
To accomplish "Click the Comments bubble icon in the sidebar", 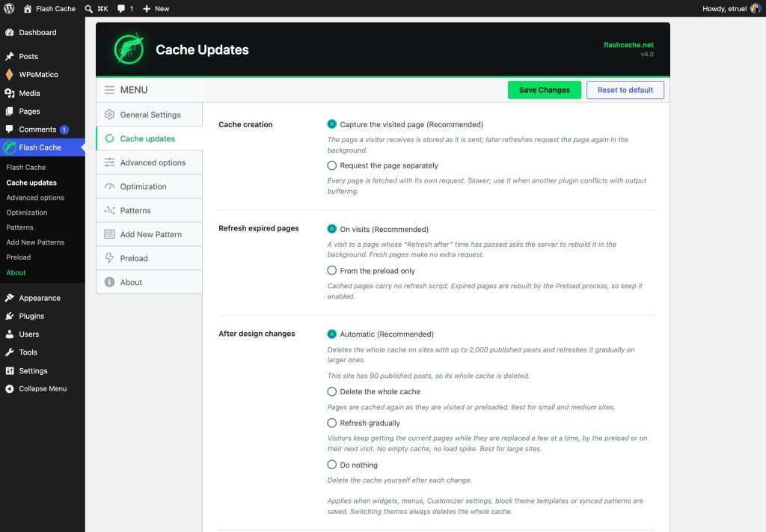I will (9, 129).
